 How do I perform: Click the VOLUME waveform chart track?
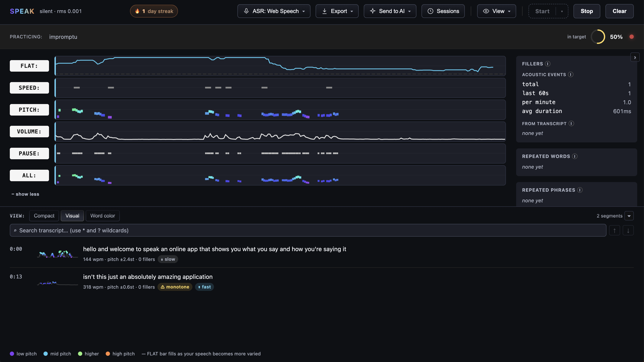click(x=280, y=132)
